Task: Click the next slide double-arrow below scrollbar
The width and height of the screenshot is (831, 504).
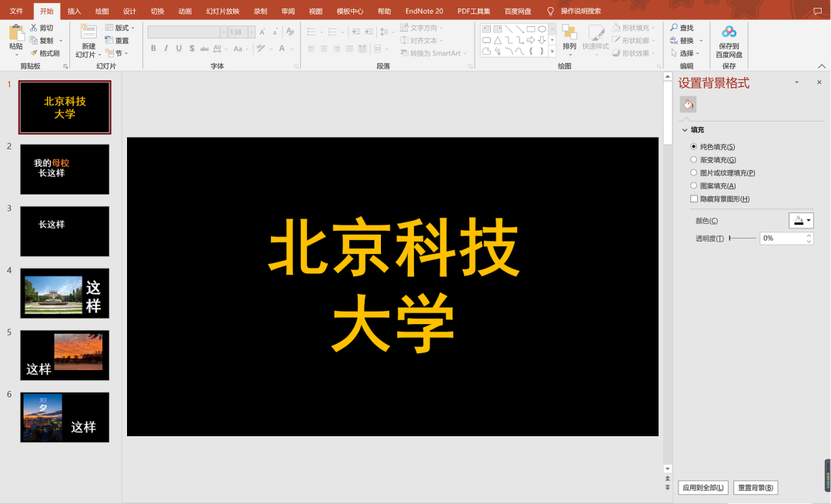Action: [x=667, y=488]
